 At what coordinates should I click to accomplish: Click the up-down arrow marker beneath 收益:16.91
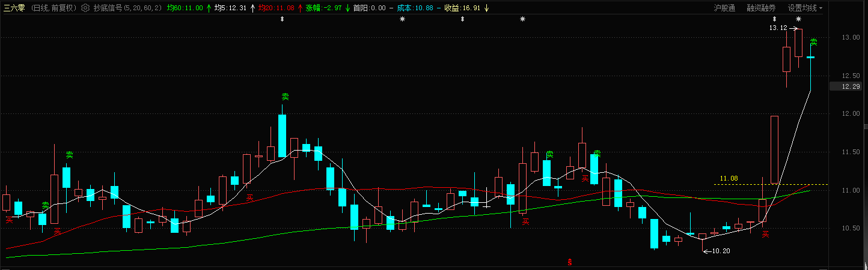tap(462, 19)
